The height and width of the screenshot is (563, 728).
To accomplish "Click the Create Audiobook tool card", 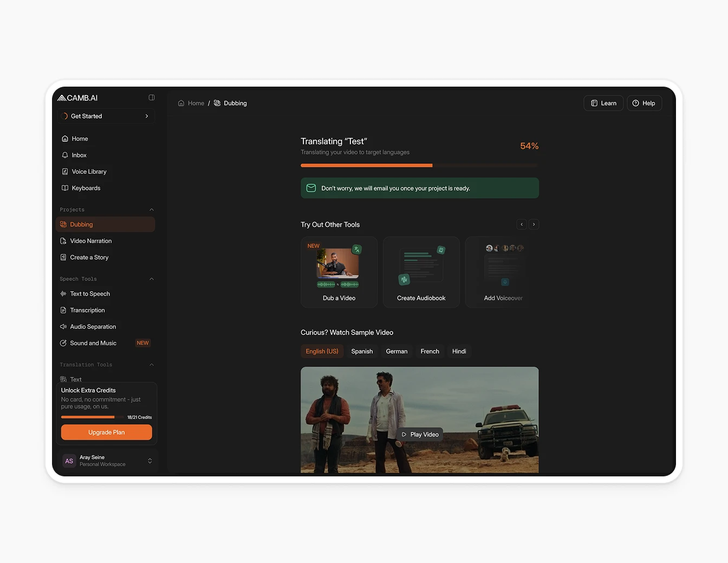I will pyautogui.click(x=421, y=272).
